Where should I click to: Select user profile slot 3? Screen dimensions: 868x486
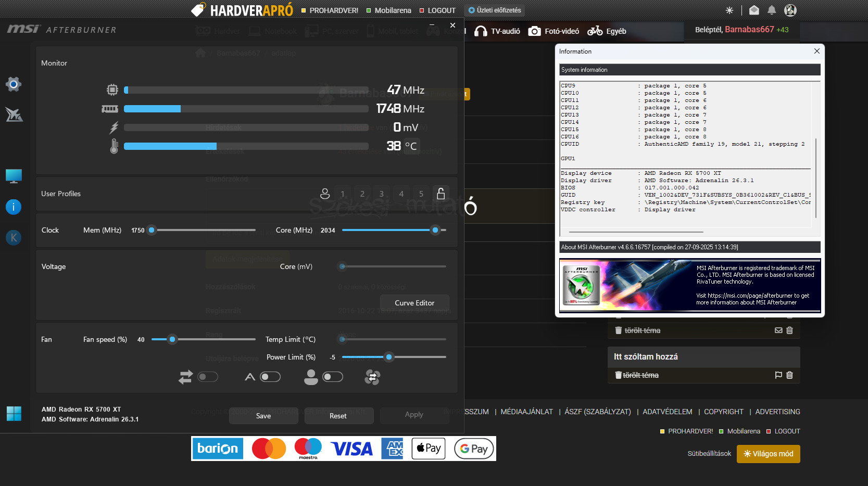point(382,194)
